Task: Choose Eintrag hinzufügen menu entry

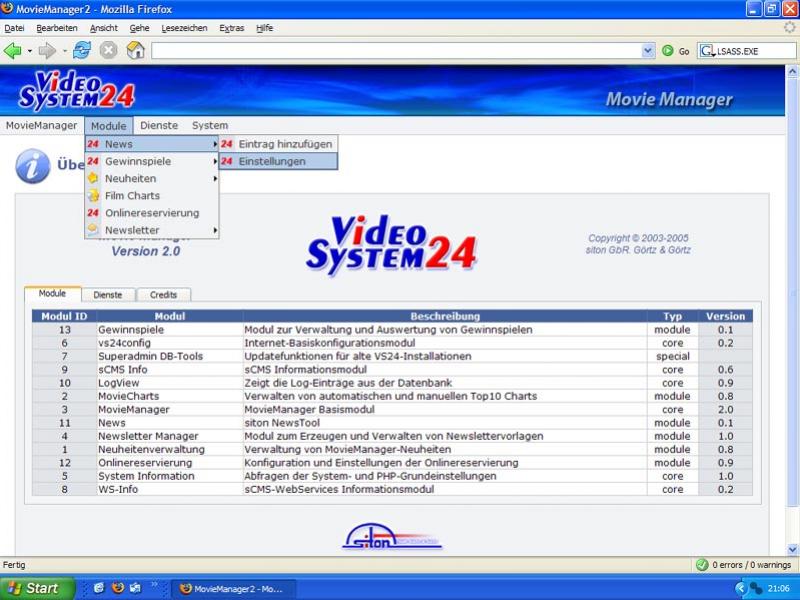Action: (279, 144)
